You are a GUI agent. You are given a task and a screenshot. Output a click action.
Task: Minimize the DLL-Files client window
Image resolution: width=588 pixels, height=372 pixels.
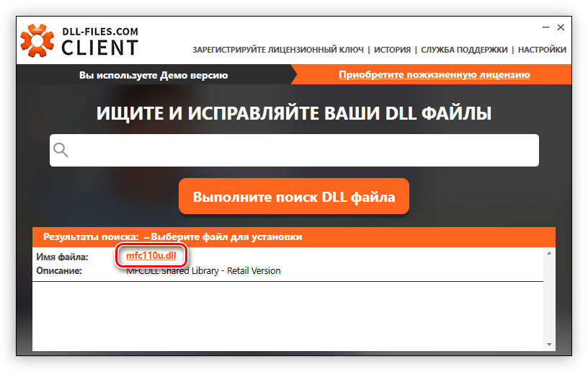[545, 27]
